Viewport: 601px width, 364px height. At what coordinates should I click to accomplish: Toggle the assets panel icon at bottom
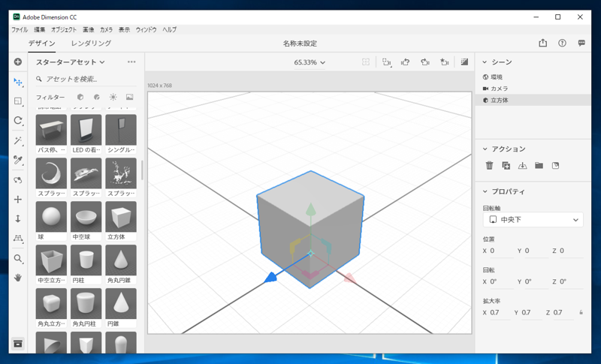click(x=18, y=344)
